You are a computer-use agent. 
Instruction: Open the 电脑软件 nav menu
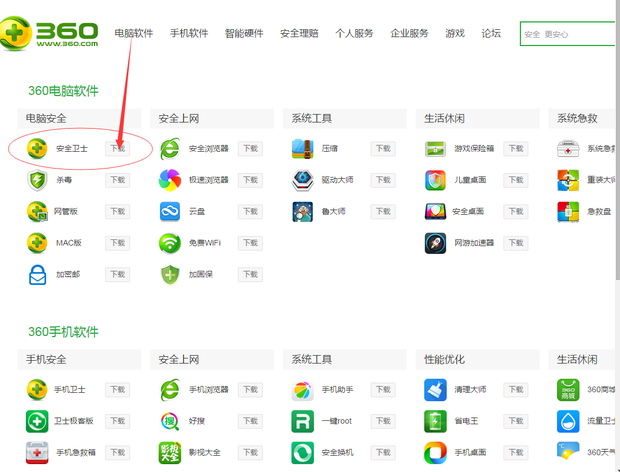(134, 33)
